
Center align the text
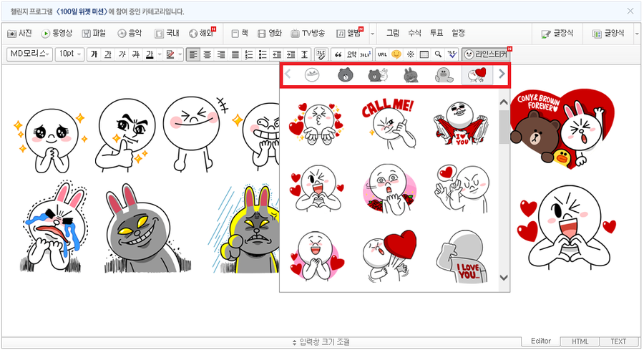pyautogui.click(x=207, y=54)
